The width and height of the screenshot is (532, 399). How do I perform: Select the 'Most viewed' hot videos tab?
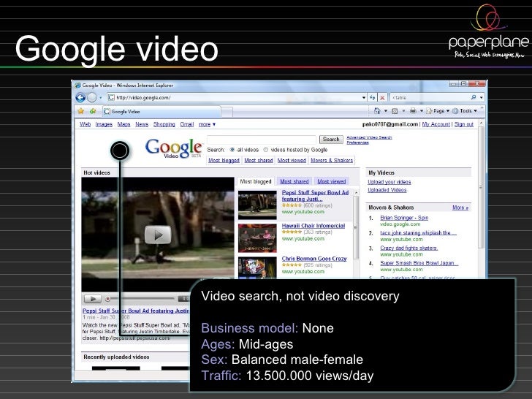point(332,181)
